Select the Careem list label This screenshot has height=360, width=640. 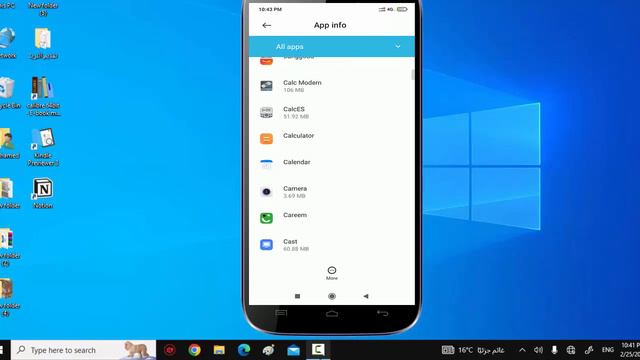pos(295,215)
